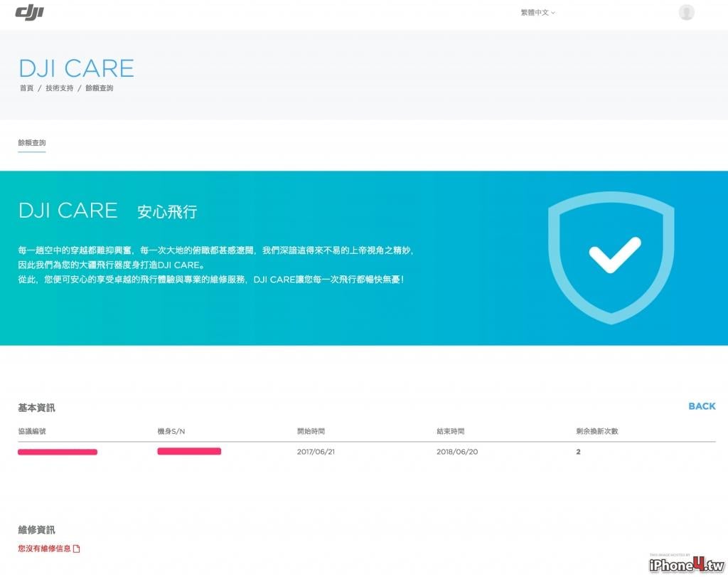
Task: Open the user avatar profile icon
Action: pyautogui.click(x=686, y=12)
